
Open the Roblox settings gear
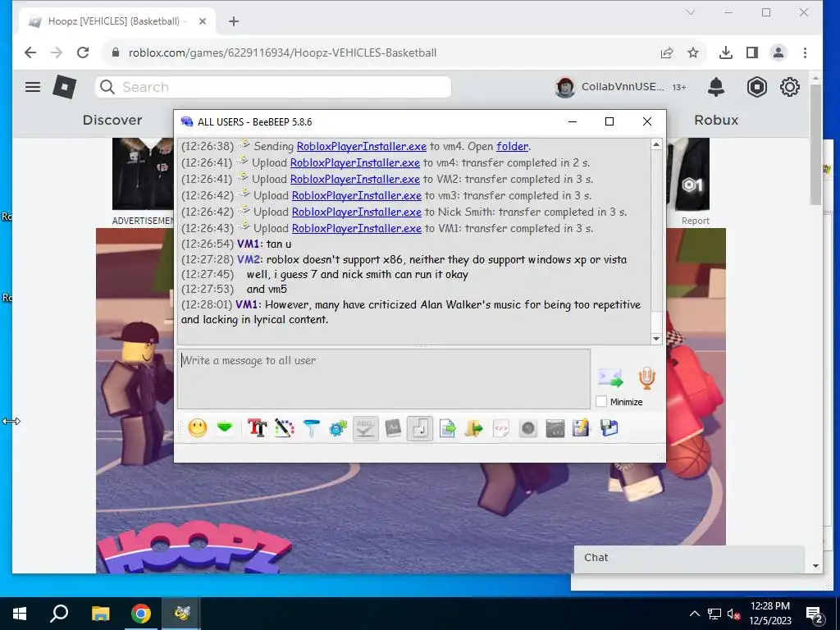coord(790,87)
